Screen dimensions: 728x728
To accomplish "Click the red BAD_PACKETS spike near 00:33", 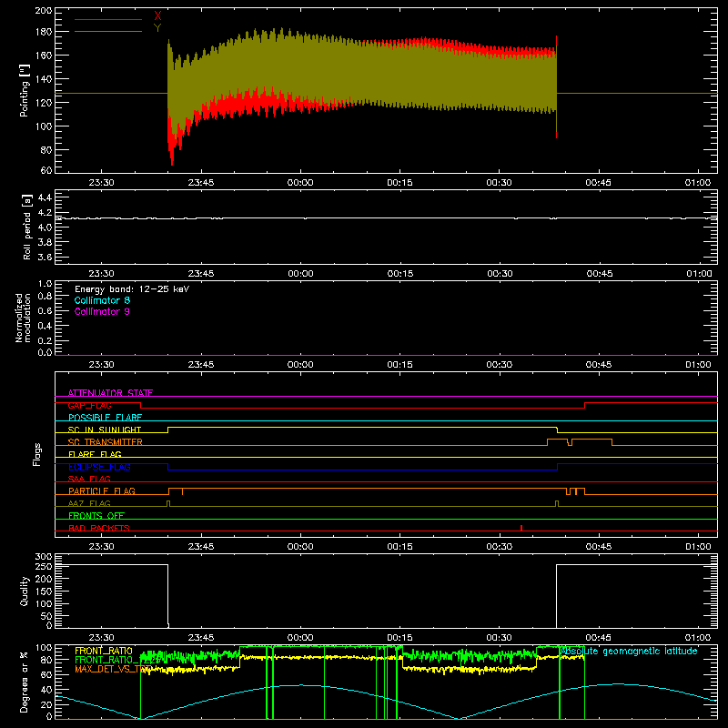I will pos(521,528).
